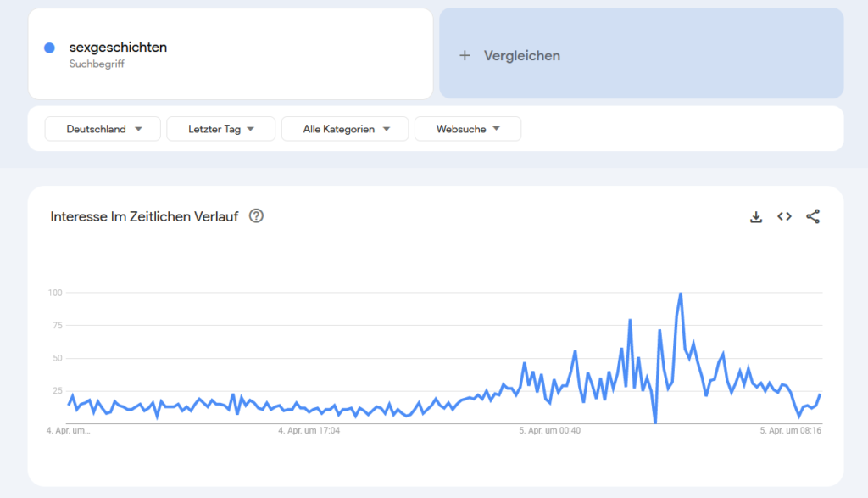Click the plus icon beside Vergleichen
Screen dimensions: 868x498
[x=464, y=55]
